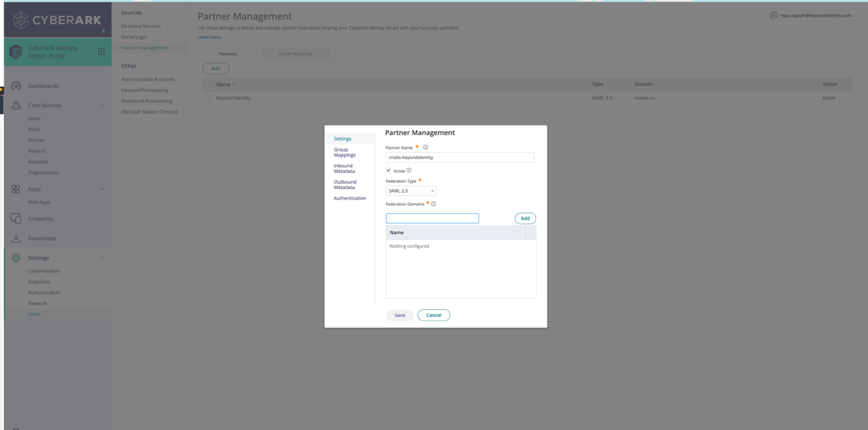The width and height of the screenshot is (868, 430).
Task: Click the CyberArk logo icon
Action: click(21, 21)
